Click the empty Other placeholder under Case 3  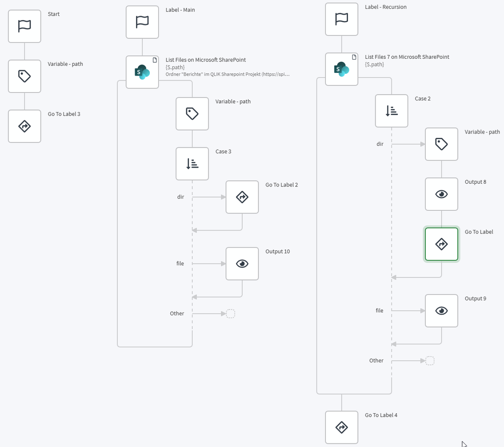pos(231,314)
